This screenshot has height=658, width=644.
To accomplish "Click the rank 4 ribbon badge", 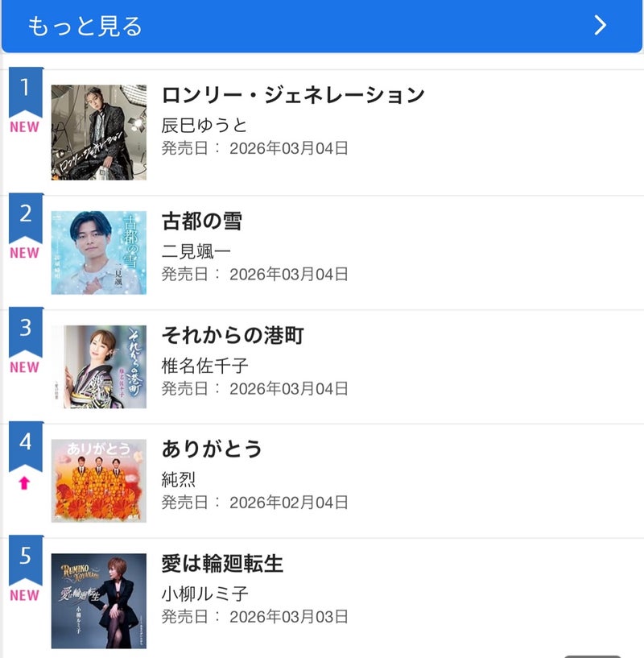I will 25,445.
